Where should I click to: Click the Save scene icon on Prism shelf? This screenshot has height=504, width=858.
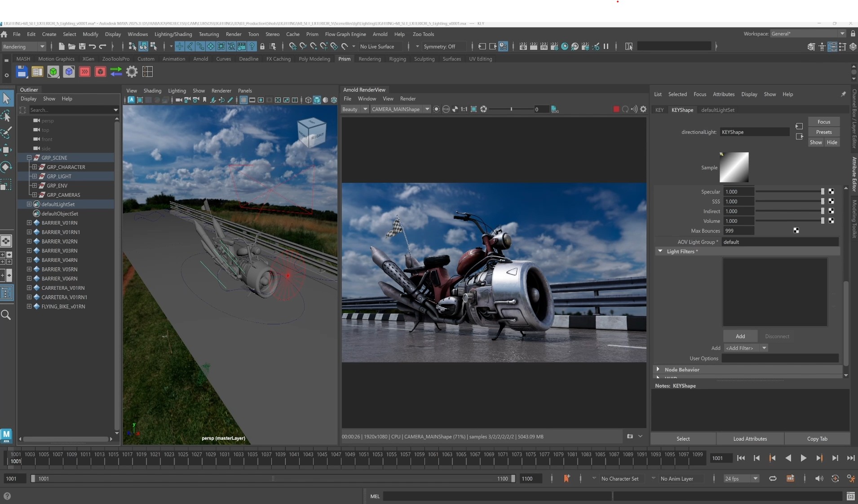click(22, 72)
